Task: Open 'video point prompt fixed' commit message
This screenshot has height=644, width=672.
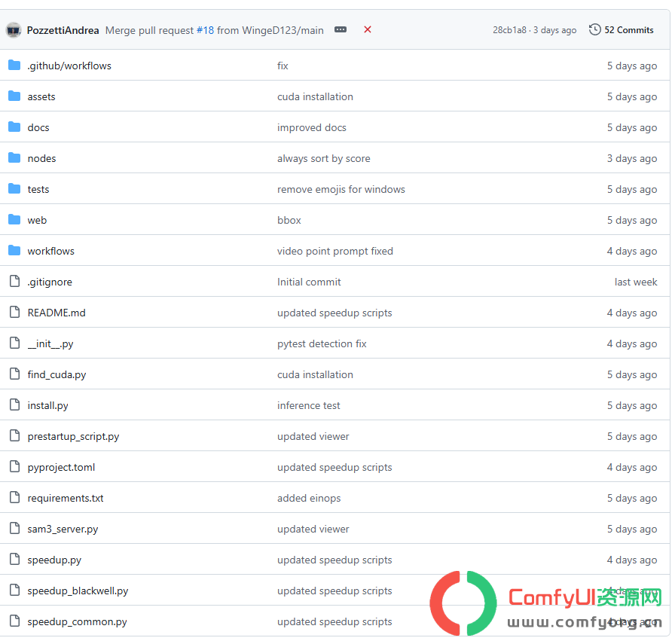Action: [334, 251]
